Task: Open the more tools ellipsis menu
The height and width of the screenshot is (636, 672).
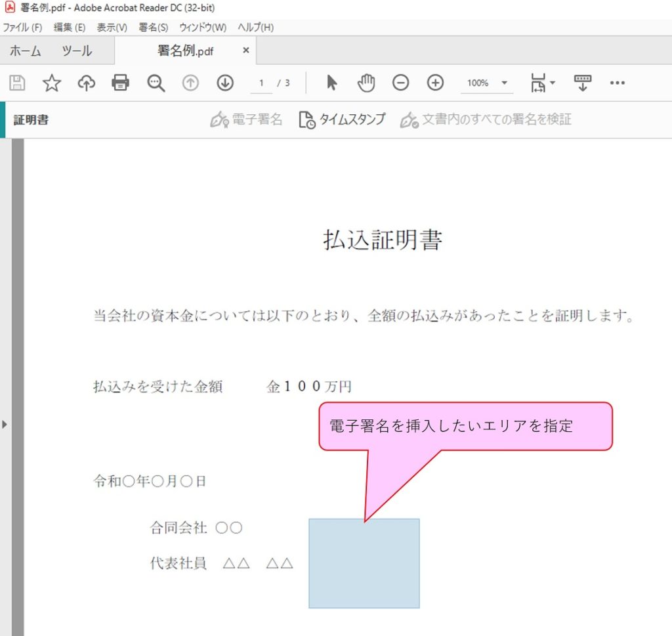Action: click(617, 83)
